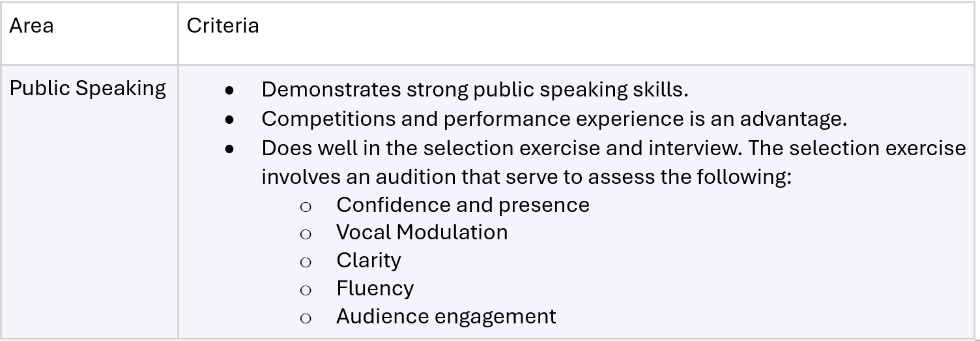The height and width of the screenshot is (341, 980).
Task: Click the hollow bullet beside 'Audience engagement'
Action: point(305,318)
